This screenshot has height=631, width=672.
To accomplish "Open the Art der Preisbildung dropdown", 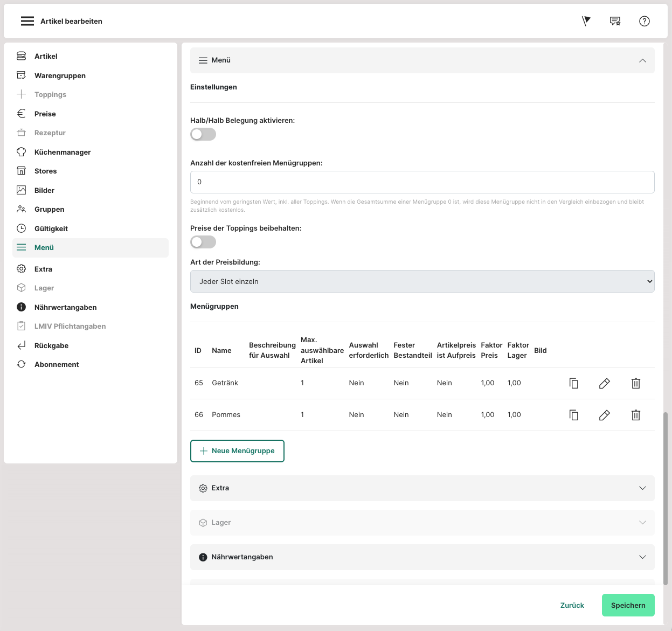I will (422, 281).
